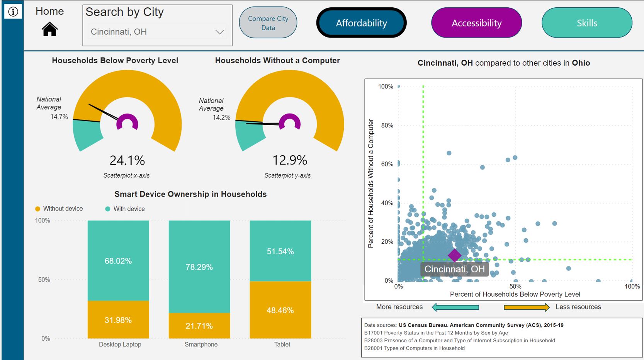Click the Home house icon
644x360 pixels.
[x=49, y=29]
